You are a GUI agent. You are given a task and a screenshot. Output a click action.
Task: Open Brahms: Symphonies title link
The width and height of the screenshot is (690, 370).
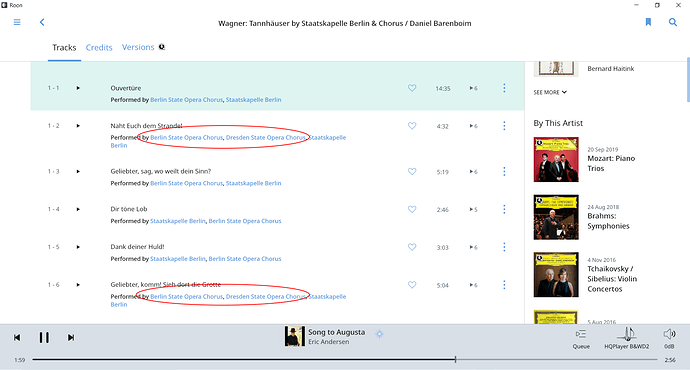(609, 221)
